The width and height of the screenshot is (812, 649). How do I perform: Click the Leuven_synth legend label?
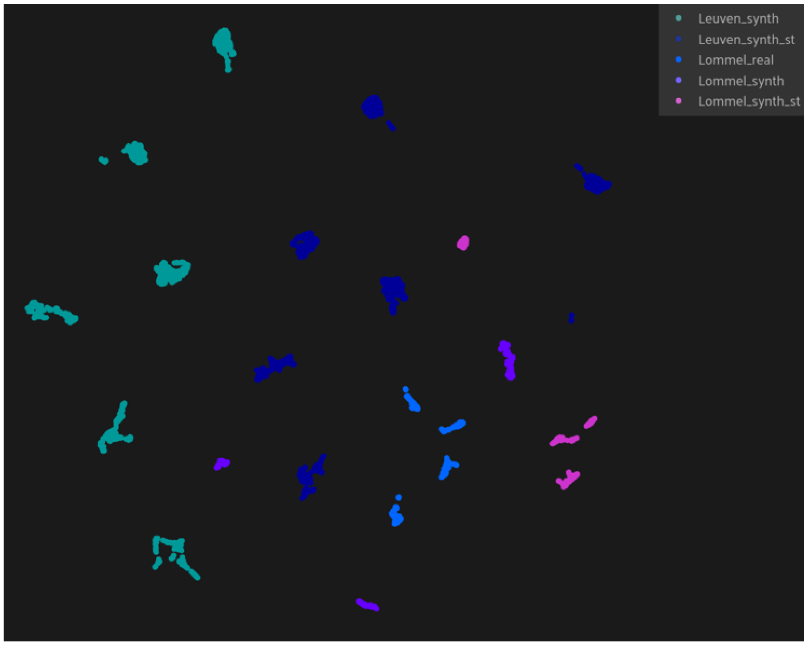(x=738, y=19)
